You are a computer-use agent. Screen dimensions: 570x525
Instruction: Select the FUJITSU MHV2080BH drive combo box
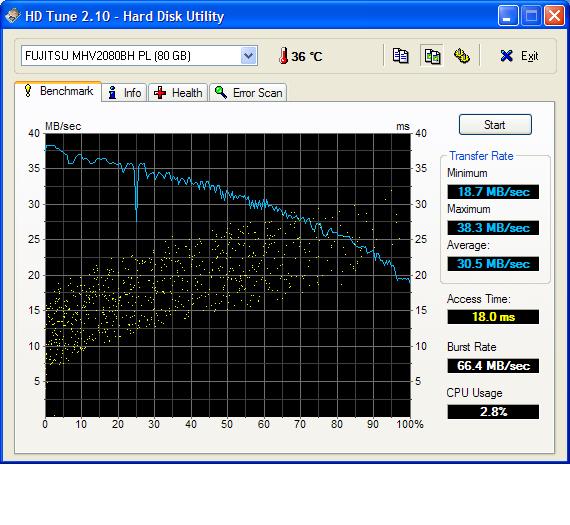pyautogui.click(x=139, y=56)
